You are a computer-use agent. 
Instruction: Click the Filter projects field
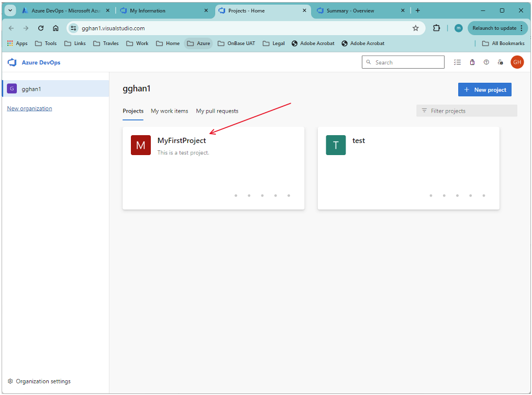tap(467, 111)
